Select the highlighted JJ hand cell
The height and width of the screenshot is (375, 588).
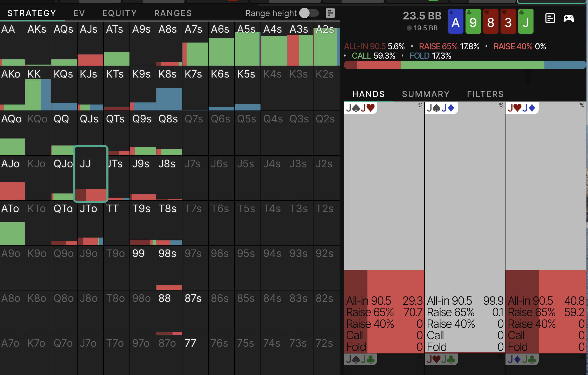coord(91,174)
